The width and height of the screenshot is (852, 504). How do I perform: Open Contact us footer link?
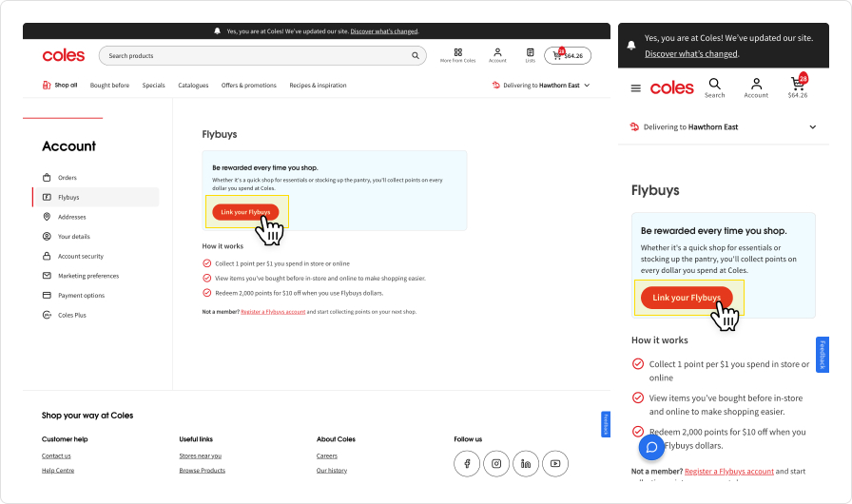[56, 456]
